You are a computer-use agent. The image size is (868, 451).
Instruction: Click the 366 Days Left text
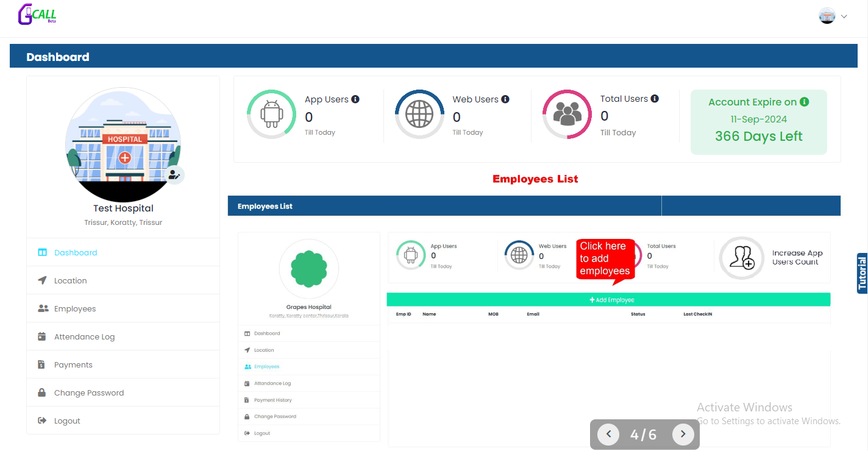pos(759,137)
